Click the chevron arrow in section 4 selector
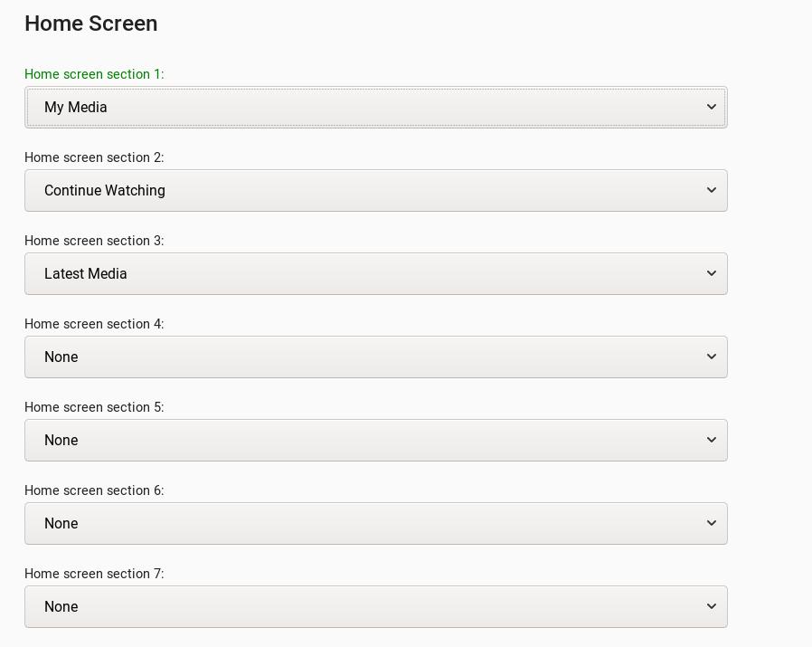 pyautogui.click(x=712, y=357)
